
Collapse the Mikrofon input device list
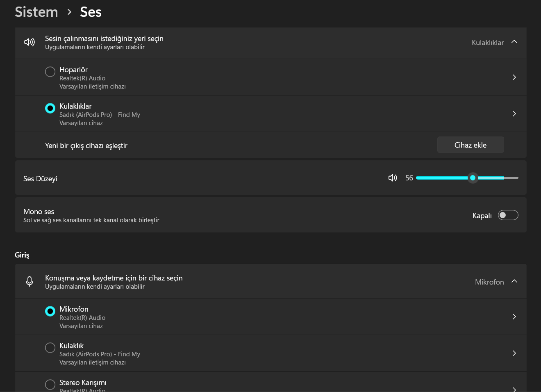(514, 281)
